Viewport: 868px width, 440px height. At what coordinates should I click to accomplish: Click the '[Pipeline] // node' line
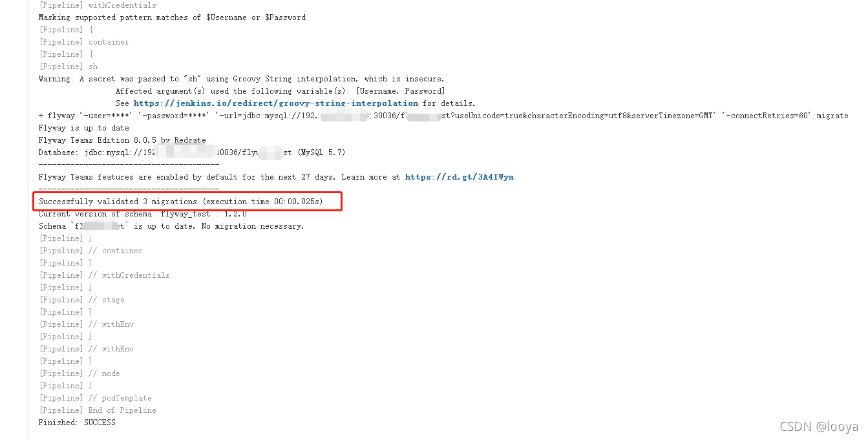pos(79,373)
